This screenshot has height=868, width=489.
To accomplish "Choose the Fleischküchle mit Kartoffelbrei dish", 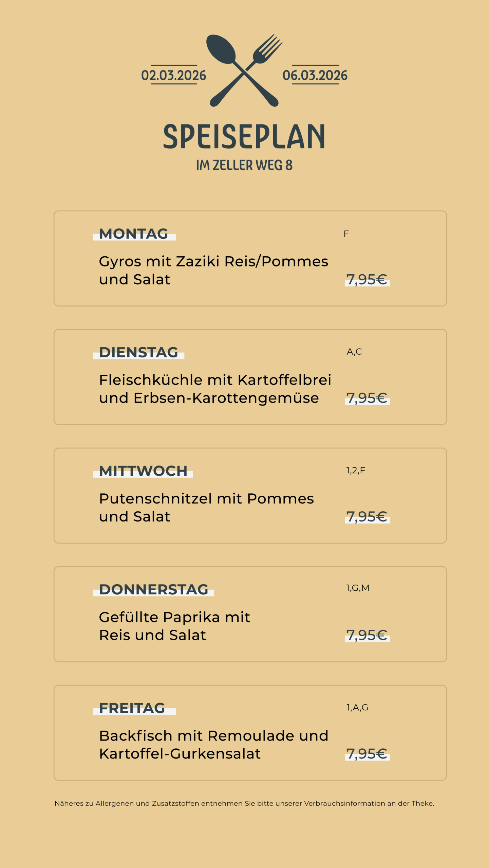I will click(215, 389).
